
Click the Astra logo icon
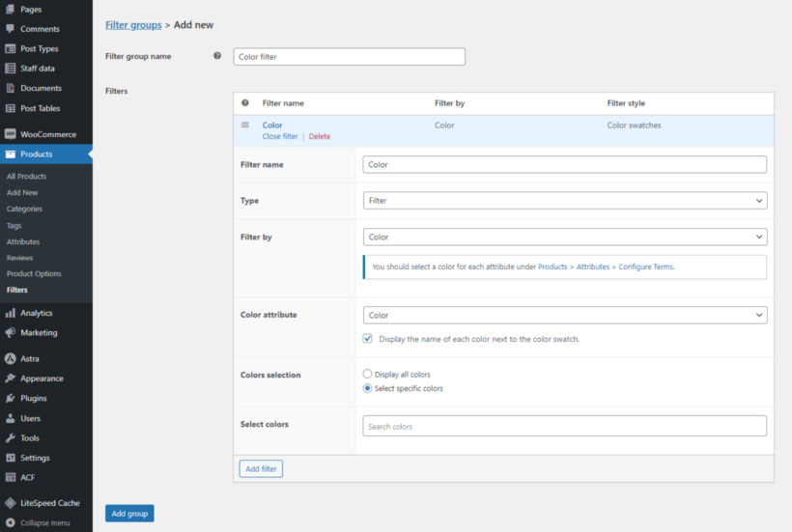pyautogui.click(x=10, y=359)
